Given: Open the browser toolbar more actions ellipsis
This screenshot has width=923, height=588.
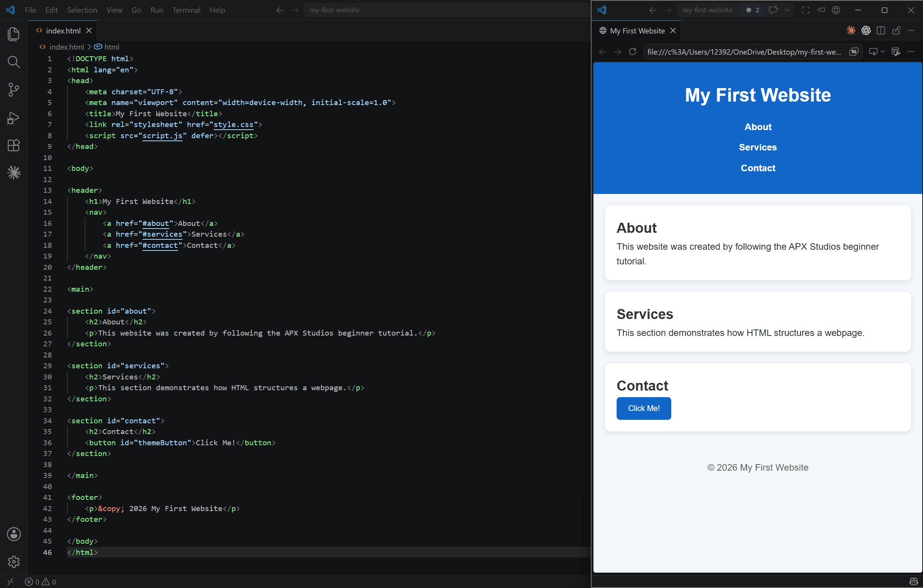Looking at the screenshot, I should click(911, 52).
